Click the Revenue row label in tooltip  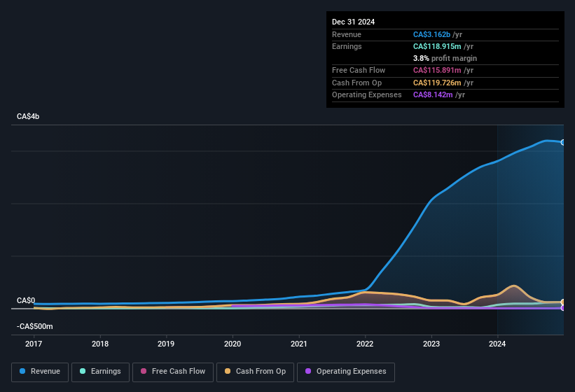point(347,34)
